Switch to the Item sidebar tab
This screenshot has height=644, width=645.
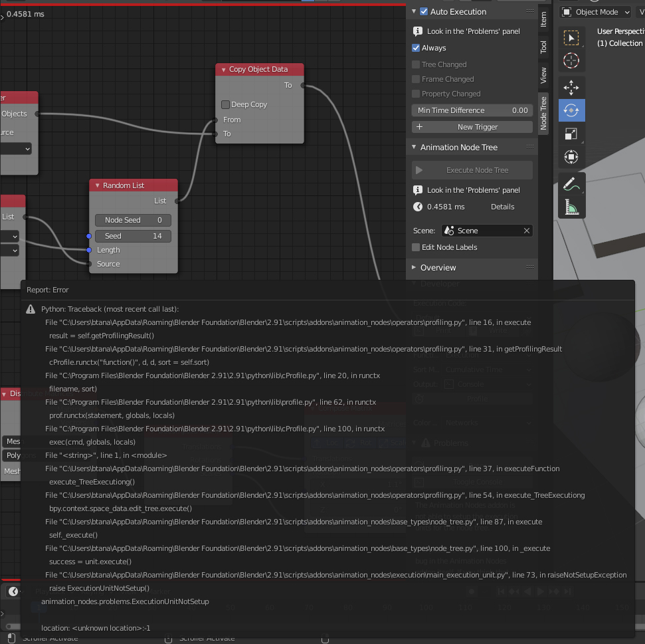coord(544,19)
